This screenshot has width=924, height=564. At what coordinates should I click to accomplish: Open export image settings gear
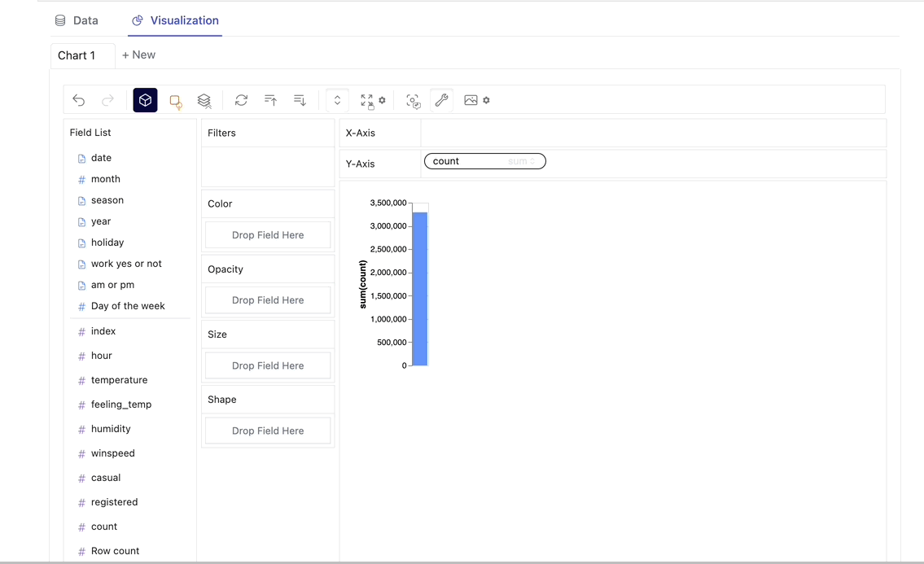click(486, 100)
